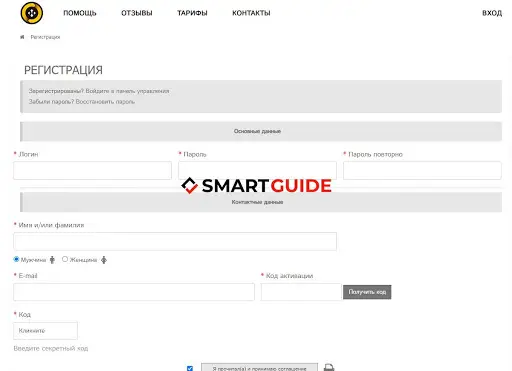Select the Мужчина radio button

click(x=16, y=259)
